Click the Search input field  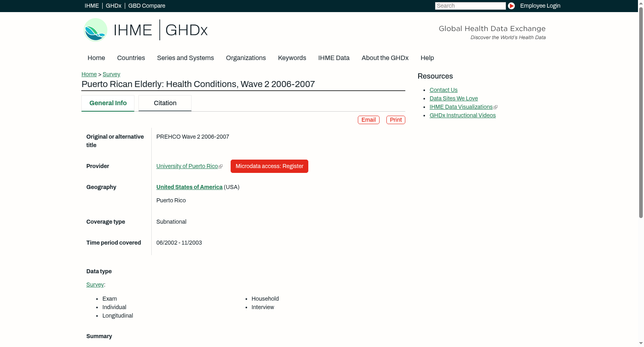pyautogui.click(x=470, y=6)
